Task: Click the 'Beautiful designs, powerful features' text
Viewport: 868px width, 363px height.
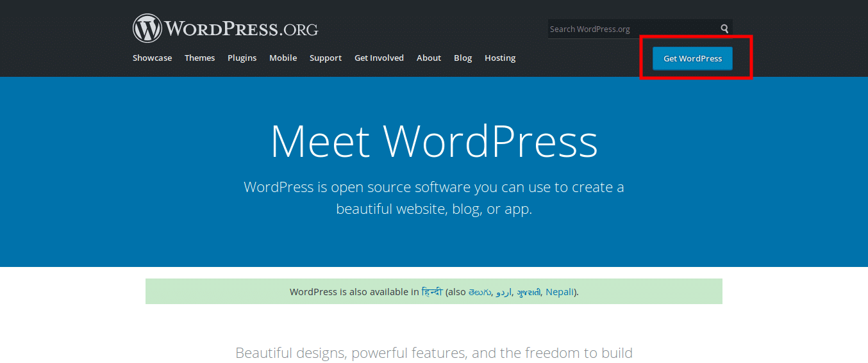Action: (x=434, y=353)
